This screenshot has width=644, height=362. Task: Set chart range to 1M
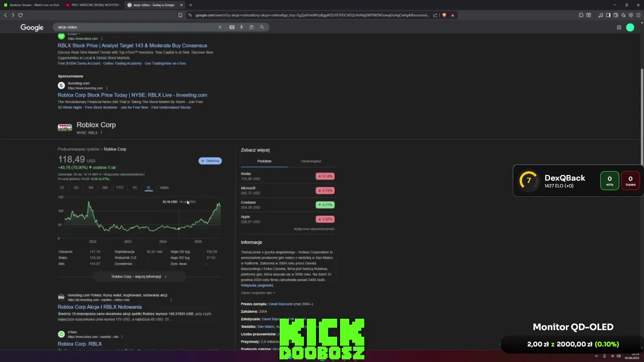91,188
